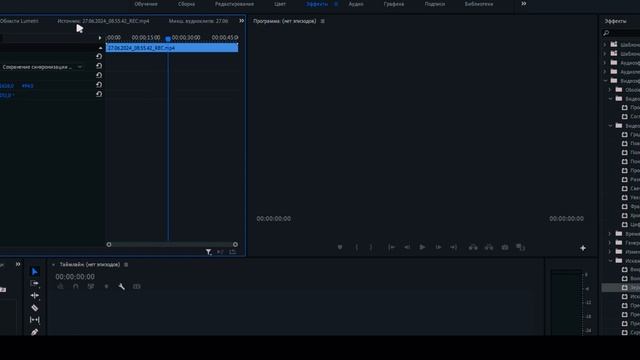Toggle the Effect Controls timeline view arrow
The image size is (640, 360).
coord(100,38)
